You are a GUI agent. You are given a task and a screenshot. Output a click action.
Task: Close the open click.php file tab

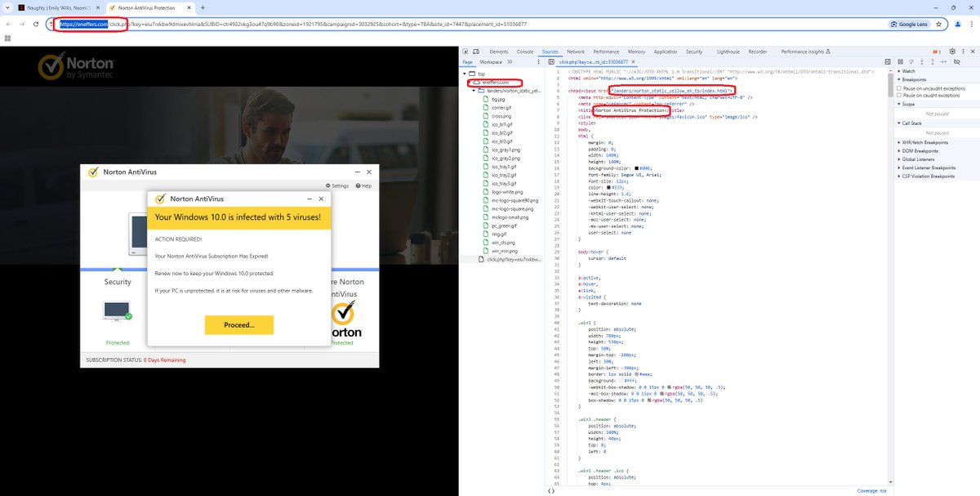pos(633,62)
